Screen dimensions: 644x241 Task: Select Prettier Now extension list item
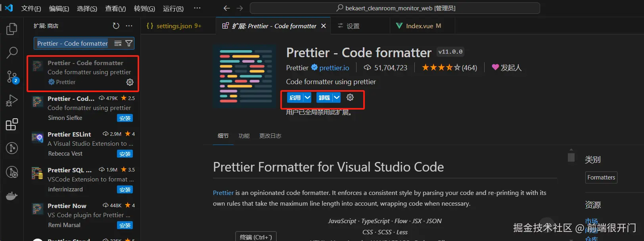click(x=82, y=216)
